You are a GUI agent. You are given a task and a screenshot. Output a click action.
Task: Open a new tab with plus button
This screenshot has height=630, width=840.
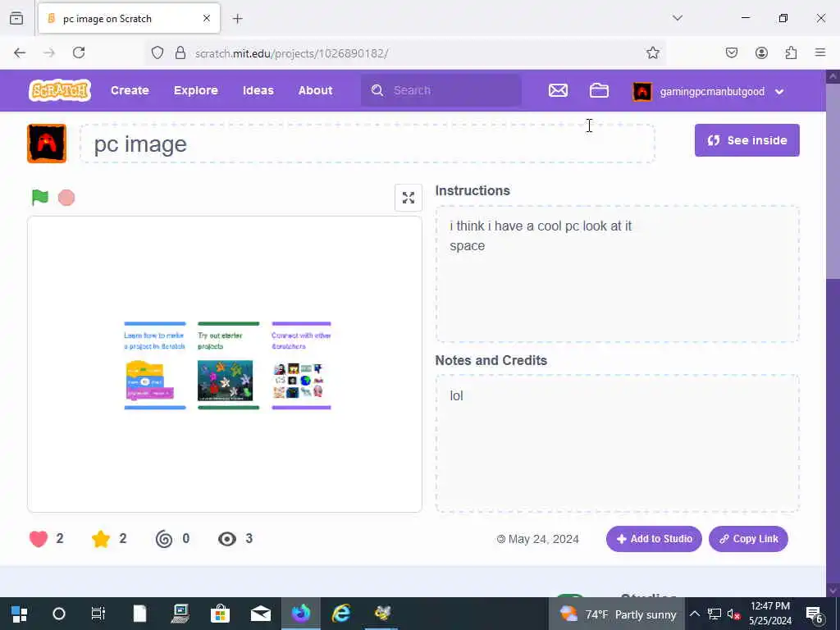point(237,19)
